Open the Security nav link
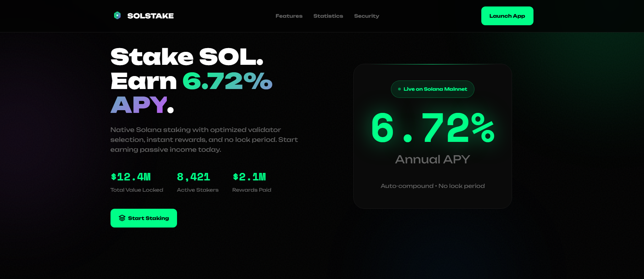 (x=367, y=16)
